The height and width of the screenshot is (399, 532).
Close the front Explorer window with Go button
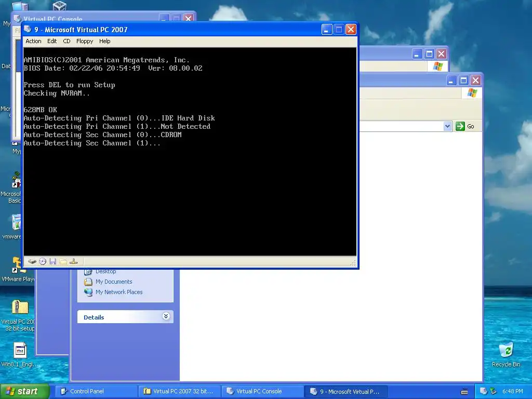point(476,81)
